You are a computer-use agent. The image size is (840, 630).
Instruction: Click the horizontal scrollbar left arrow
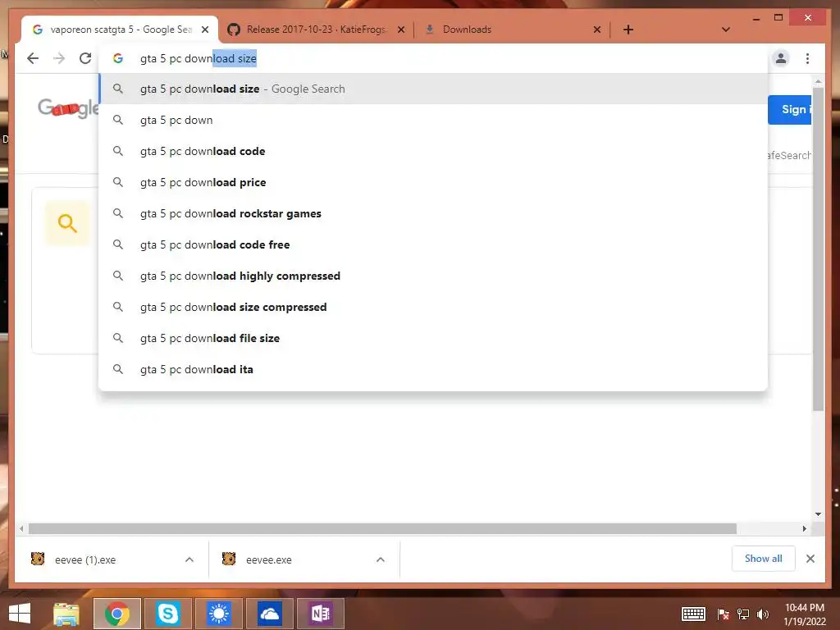(x=21, y=529)
